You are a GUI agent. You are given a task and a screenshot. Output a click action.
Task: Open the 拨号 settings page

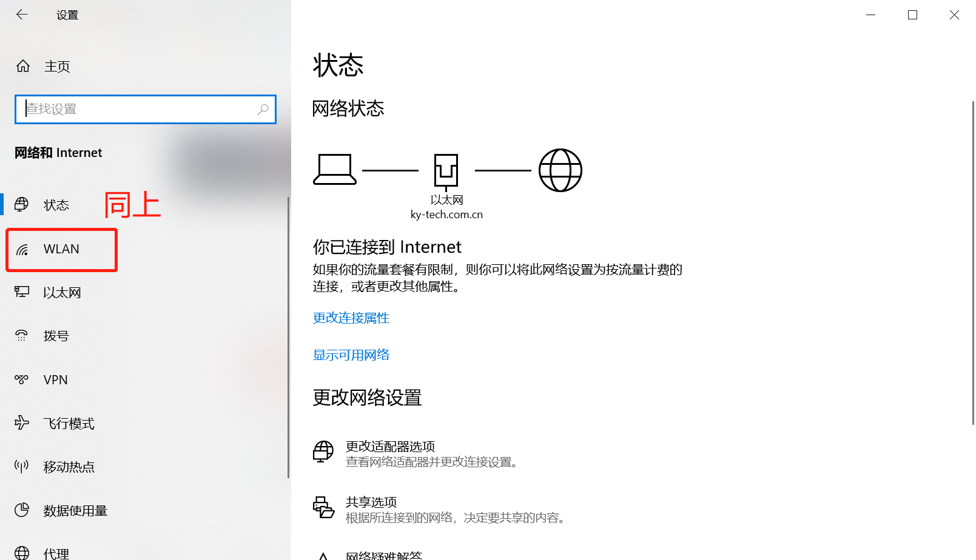click(56, 336)
